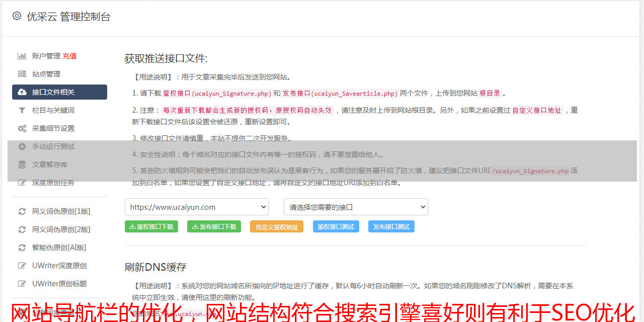Open UWriter深度原创 menu item
Image resolution: width=644 pixels, height=322 pixels.
[59, 266]
